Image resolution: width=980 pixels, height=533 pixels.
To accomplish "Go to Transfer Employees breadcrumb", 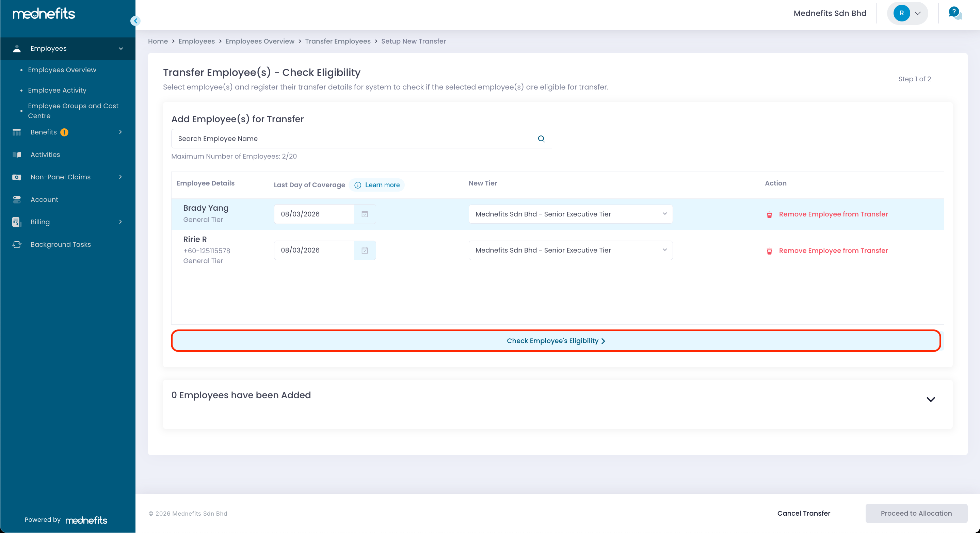I will pos(337,41).
